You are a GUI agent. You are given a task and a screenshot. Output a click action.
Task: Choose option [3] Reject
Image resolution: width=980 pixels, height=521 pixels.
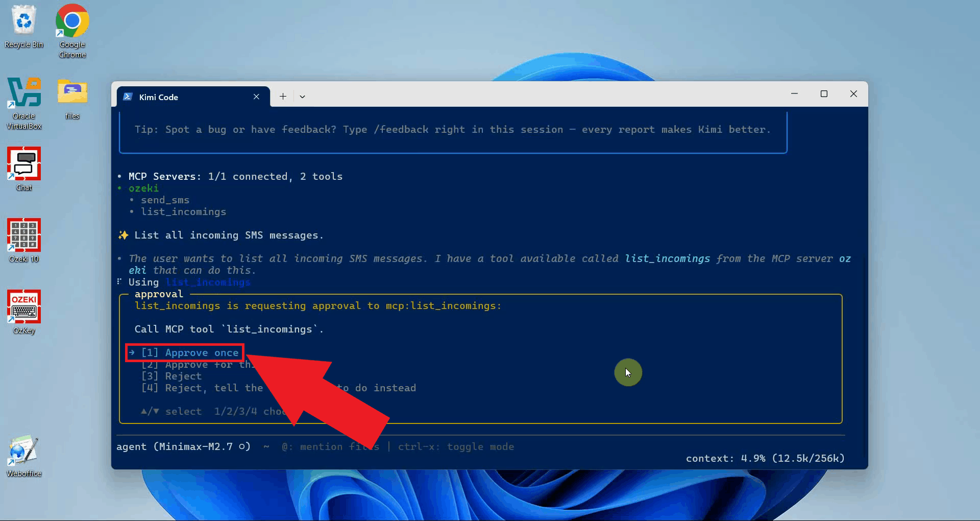[x=171, y=376]
